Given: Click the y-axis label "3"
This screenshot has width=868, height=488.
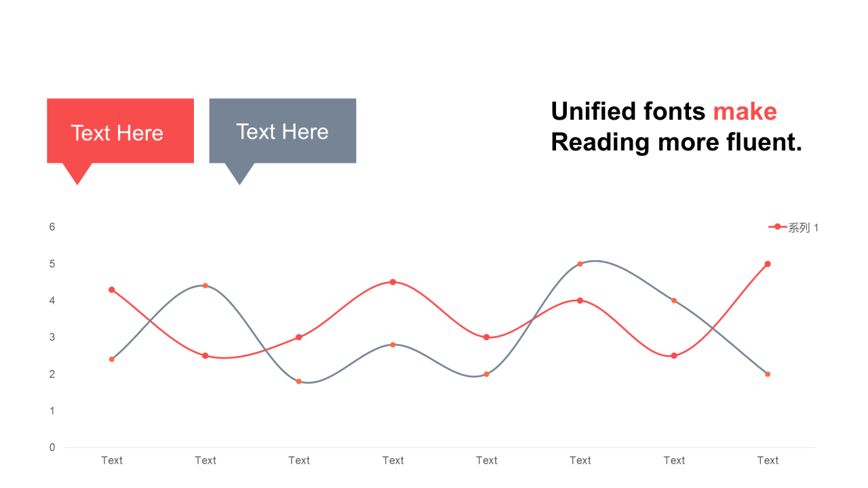Looking at the screenshot, I should tap(52, 337).
